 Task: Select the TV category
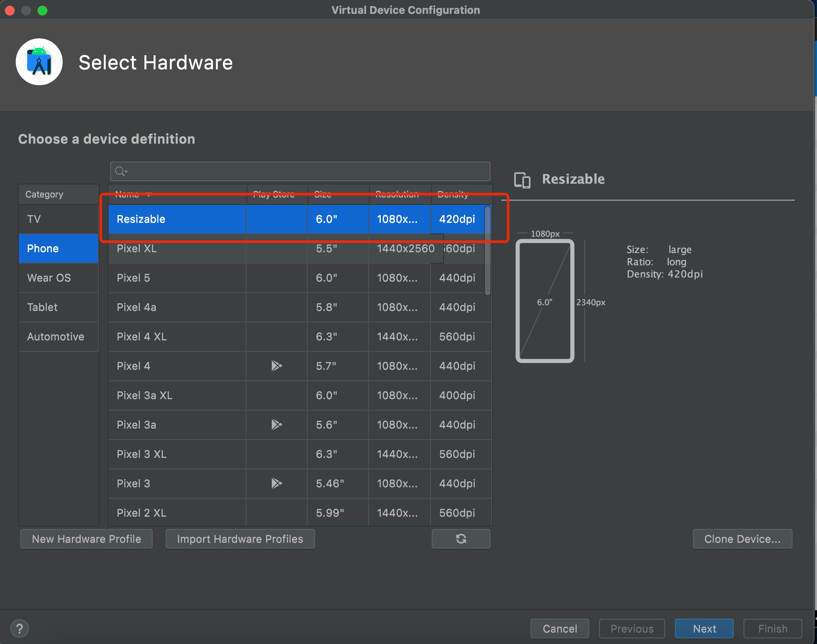pos(58,219)
